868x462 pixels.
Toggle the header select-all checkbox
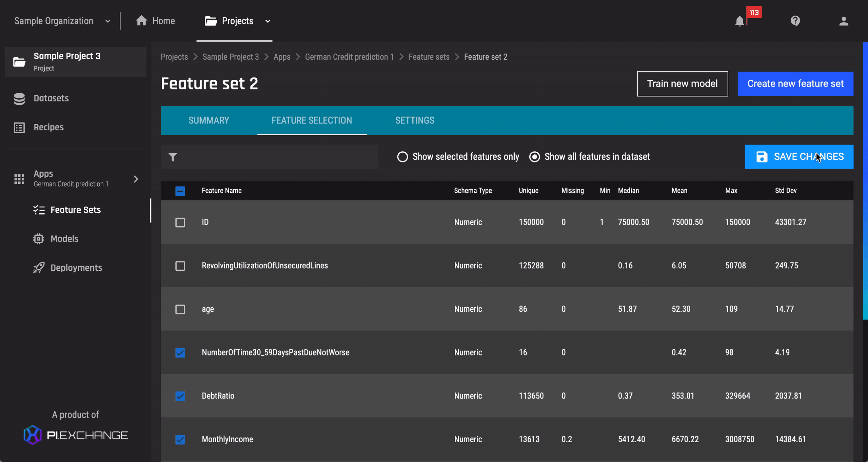click(x=180, y=191)
